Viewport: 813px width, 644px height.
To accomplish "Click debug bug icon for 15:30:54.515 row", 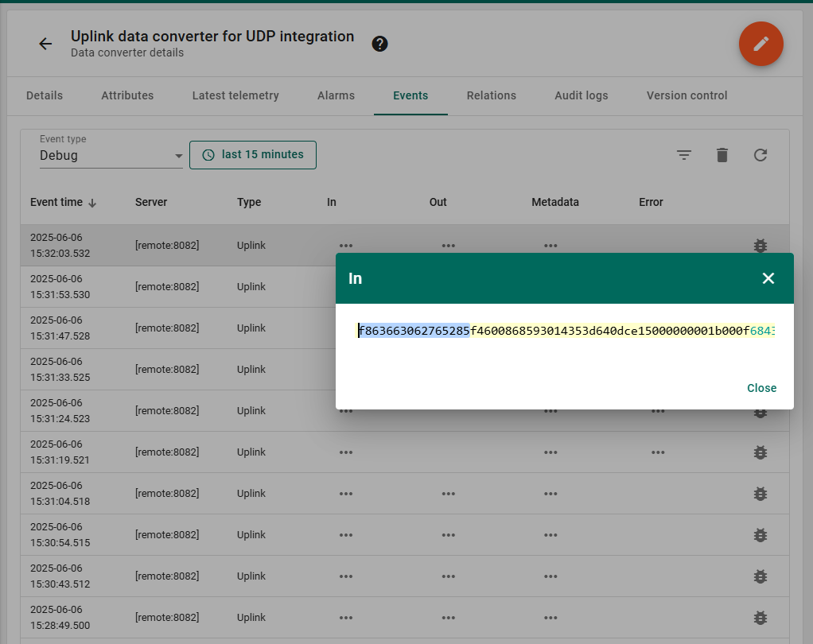I will 760,535.
